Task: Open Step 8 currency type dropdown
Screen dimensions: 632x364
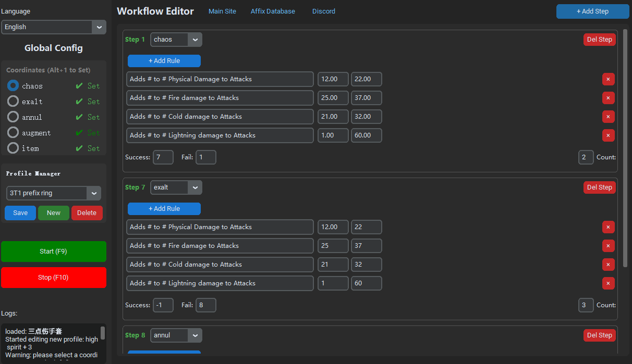Action: (176, 335)
